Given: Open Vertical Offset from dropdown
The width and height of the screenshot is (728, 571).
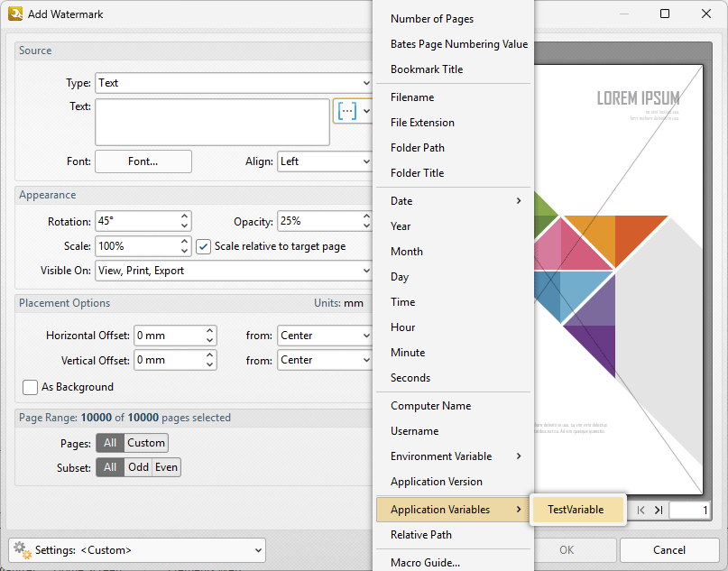Looking at the screenshot, I should click(x=325, y=360).
